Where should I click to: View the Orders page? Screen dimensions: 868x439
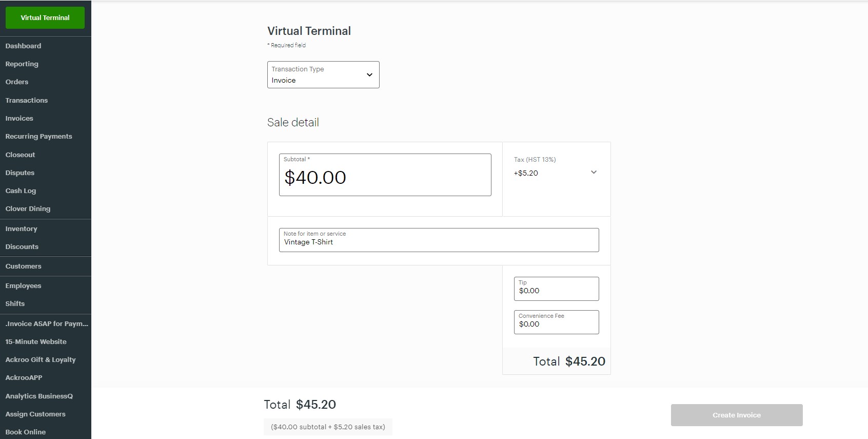pyautogui.click(x=16, y=82)
